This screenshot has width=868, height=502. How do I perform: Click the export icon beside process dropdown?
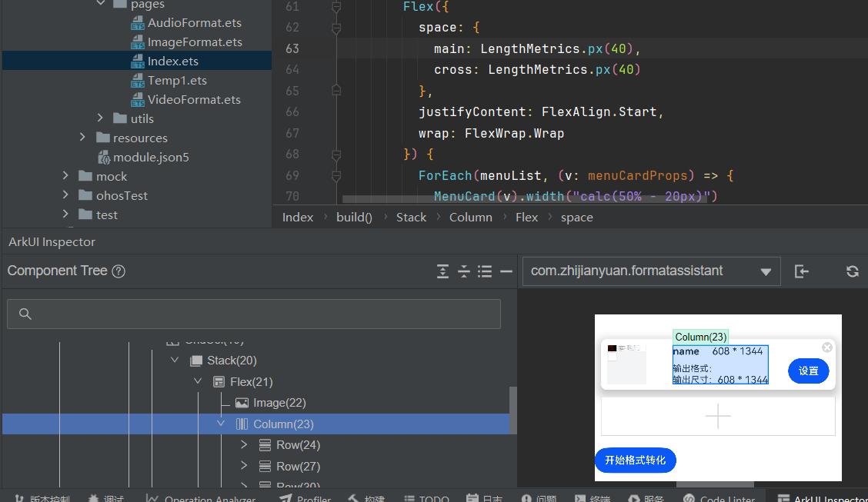coord(802,271)
